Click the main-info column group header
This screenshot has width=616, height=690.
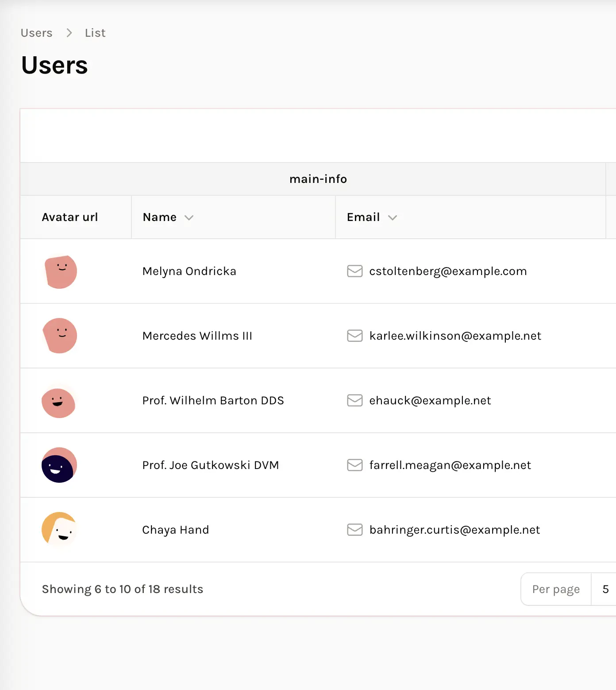[318, 179]
